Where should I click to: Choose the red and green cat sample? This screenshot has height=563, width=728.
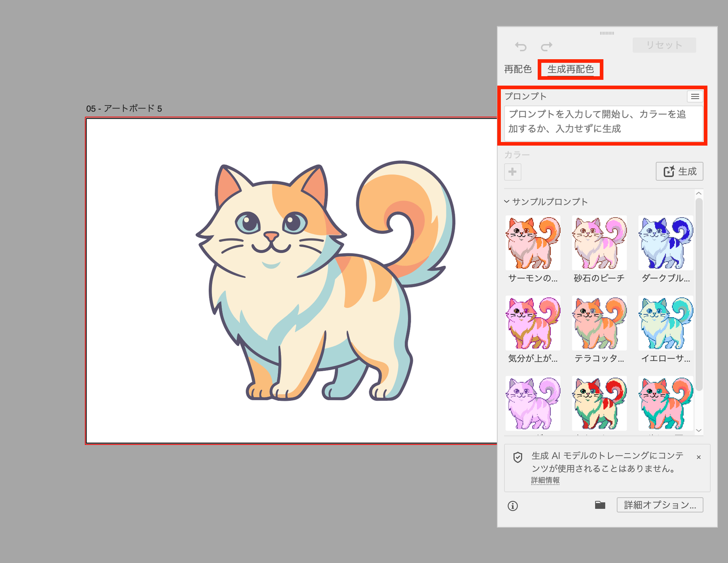click(599, 403)
